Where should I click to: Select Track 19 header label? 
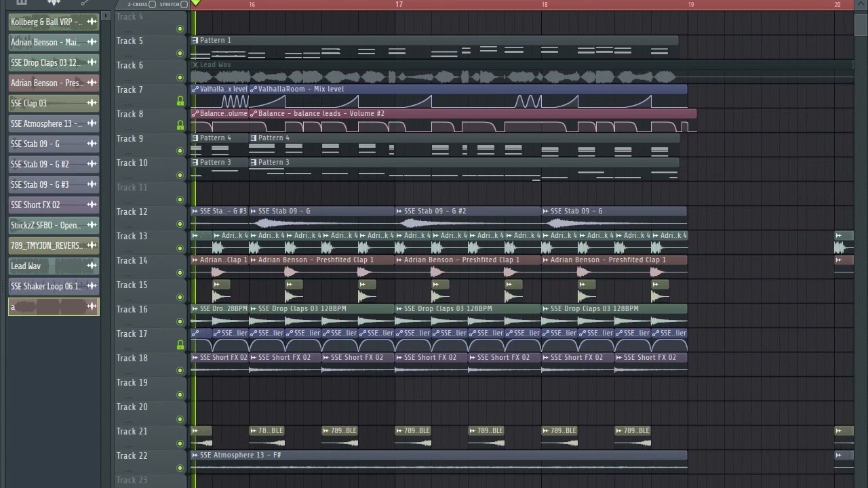[132, 382]
